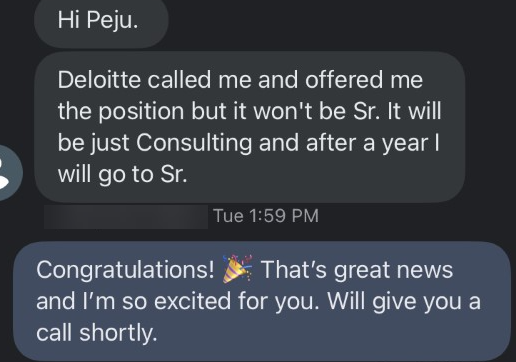Select the "Hi Peju." message bubble
The image size is (516, 362).
coord(101,23)
